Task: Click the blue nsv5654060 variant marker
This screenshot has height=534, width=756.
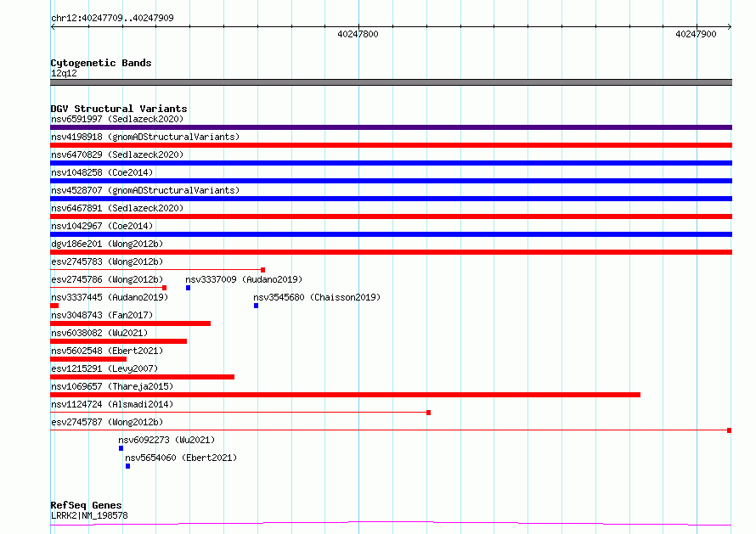Action: coord(127,466)
